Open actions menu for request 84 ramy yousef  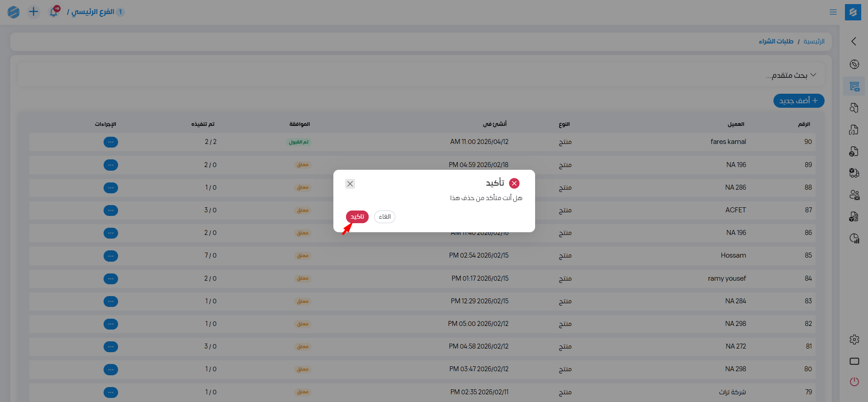coord(111,278)
